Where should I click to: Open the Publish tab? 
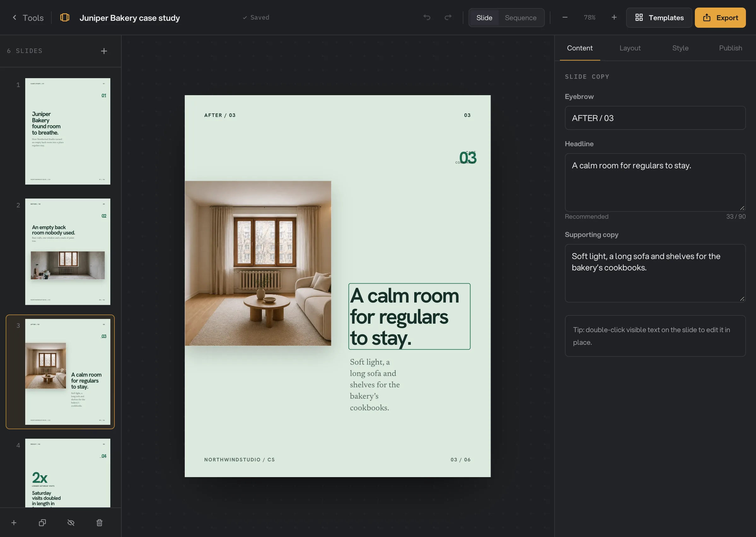pyautogui.click(x=730, y=48)
